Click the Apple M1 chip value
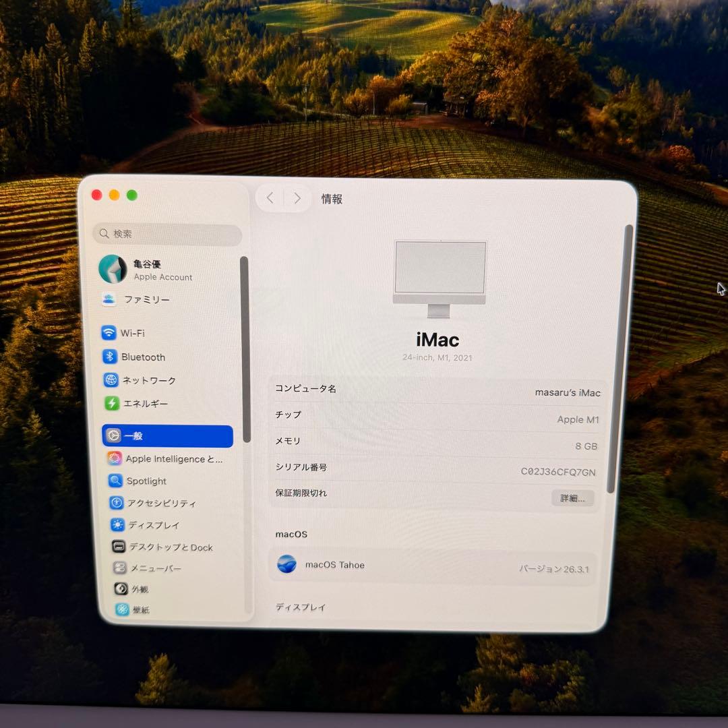728x728 pixels. coord(578,419)
